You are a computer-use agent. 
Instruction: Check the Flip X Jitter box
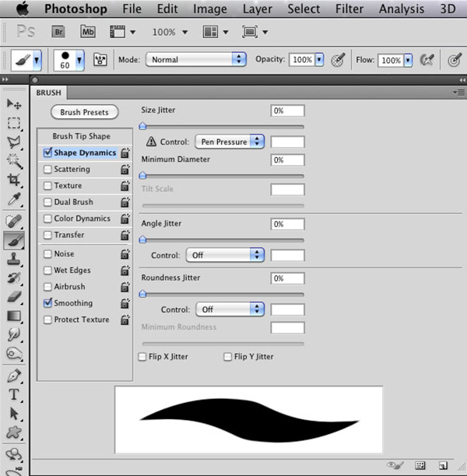tap(142, 357)
